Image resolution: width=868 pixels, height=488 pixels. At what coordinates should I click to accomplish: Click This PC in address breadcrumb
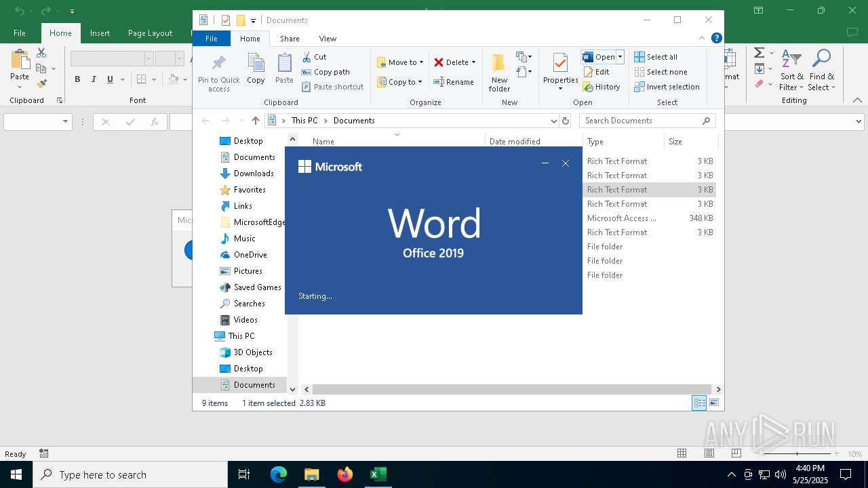pyautogui.click(x=304, y=121)
